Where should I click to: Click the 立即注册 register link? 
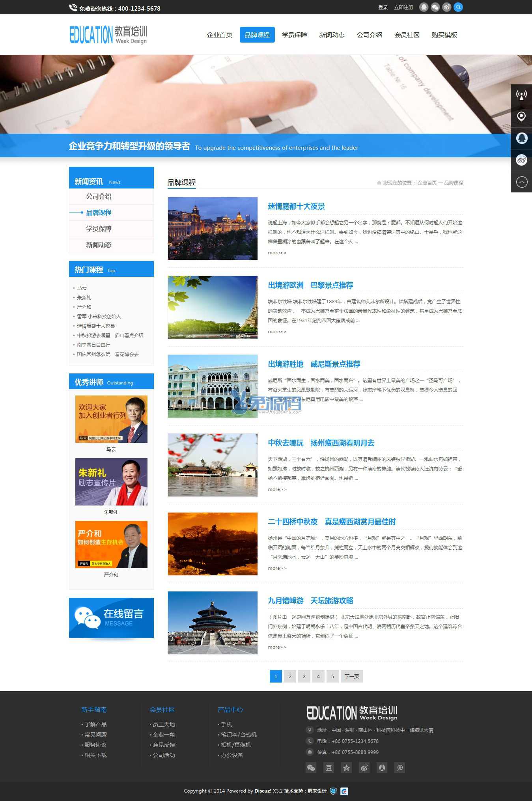click(x=403, y=7)
